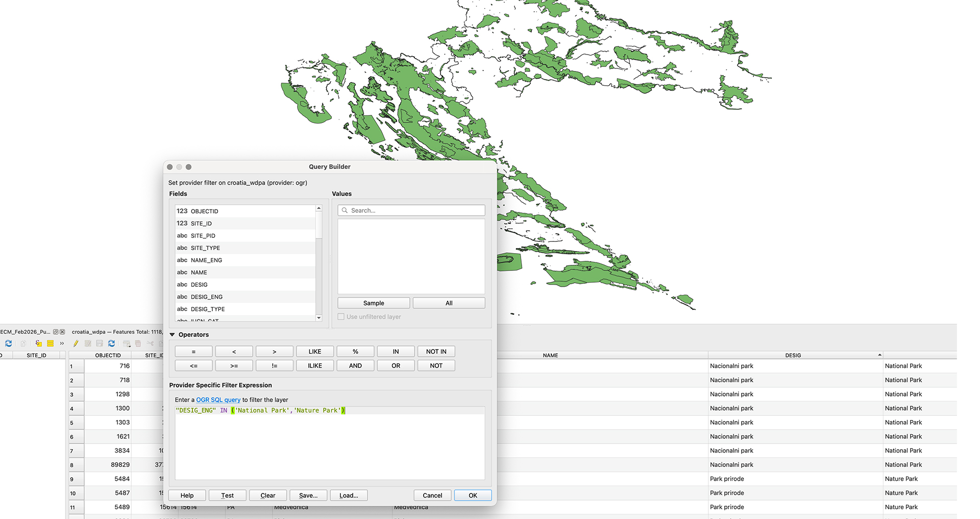The width and height of the screenshot is (980, 519).
Task: Sort by the DESIG column header
Action: click(x=793, y=355)
